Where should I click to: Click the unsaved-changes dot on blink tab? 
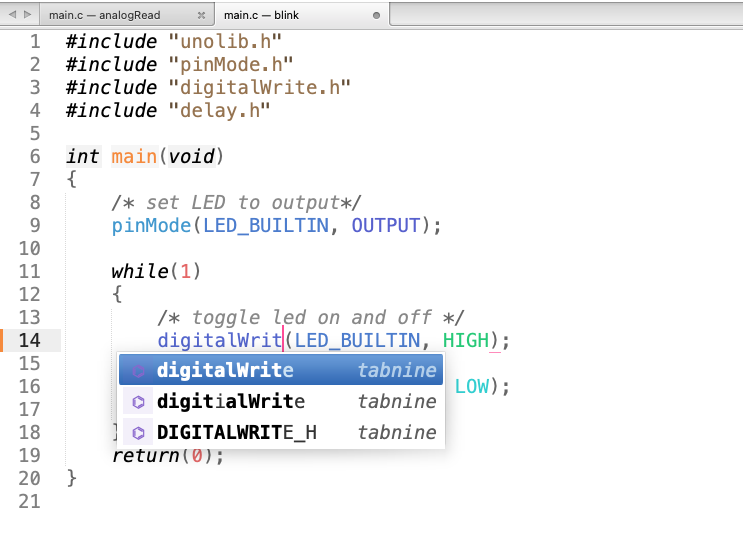(376, 15)
